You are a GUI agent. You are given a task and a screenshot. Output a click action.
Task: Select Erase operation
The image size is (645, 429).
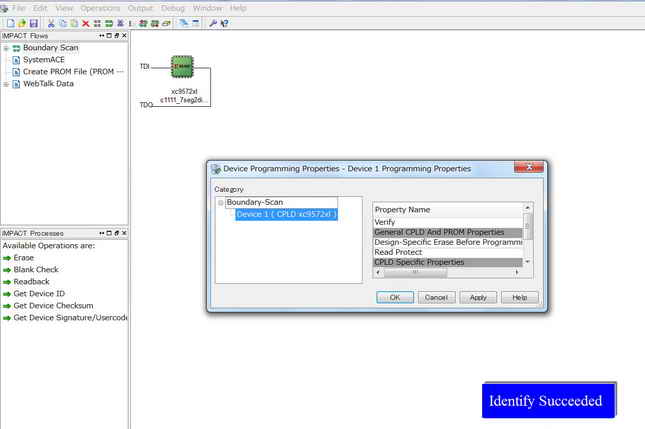23,258
